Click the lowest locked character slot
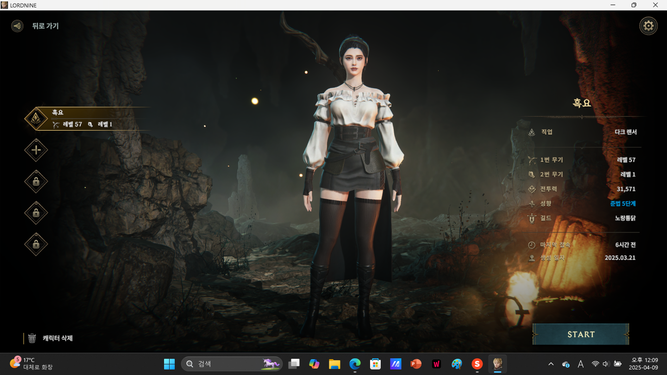 coord(36,244)
